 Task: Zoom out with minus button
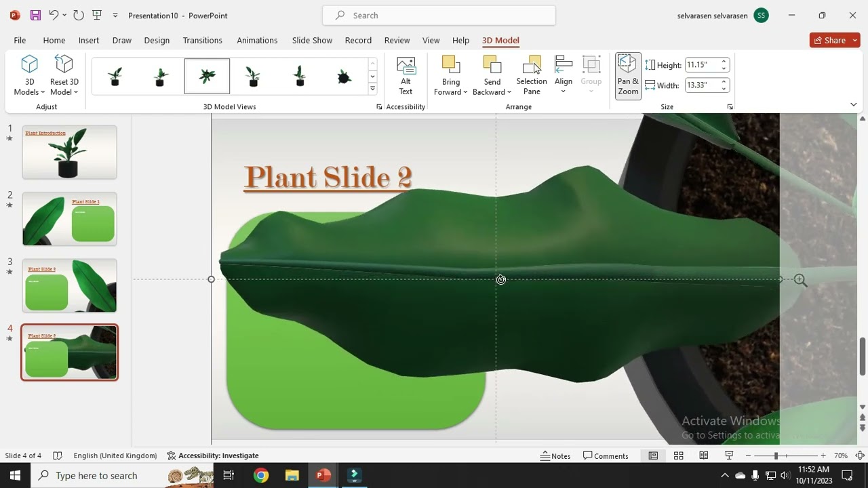tap(748, 455)
